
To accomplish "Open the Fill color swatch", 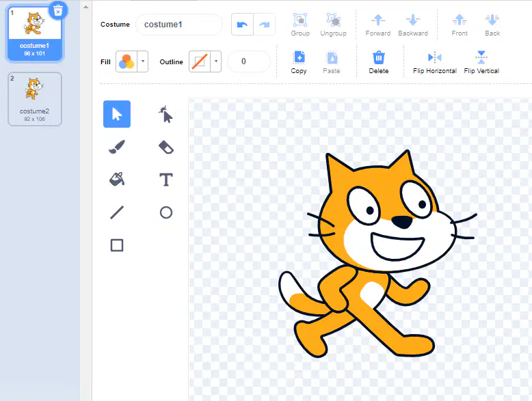I will tap(127, 61).
